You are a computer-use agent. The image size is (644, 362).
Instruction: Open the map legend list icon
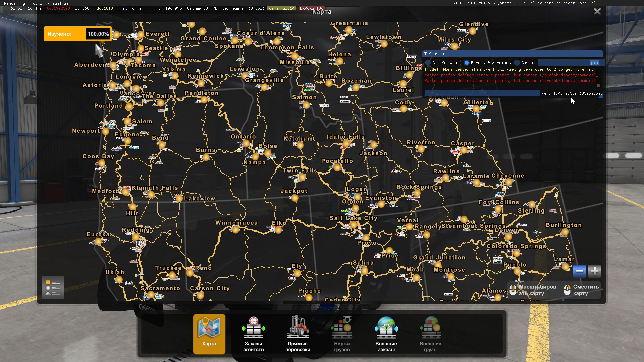tap(53, 288)
